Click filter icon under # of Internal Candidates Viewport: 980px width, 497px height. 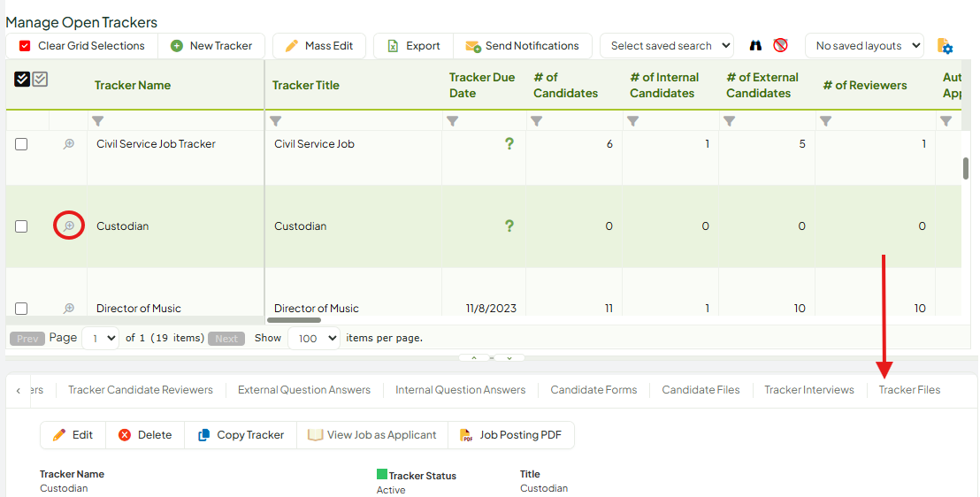[x=632, y=120]
